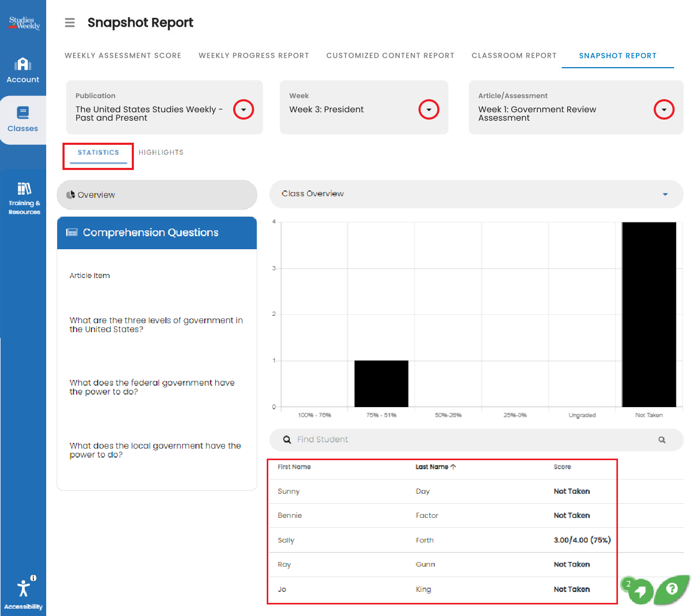The image size is (692, 616).
Task: Expand the Article/Assessment dropdown arrow
Action: pos(664,110)
